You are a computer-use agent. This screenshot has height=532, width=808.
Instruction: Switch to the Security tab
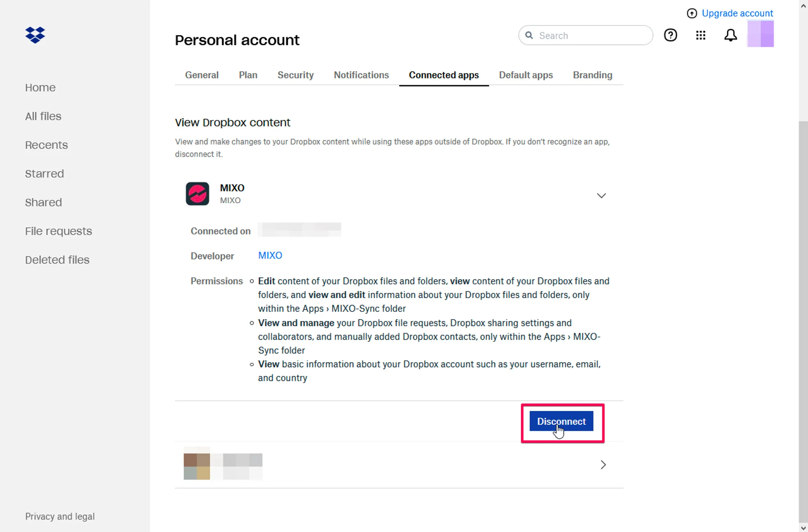pos(295,75)
